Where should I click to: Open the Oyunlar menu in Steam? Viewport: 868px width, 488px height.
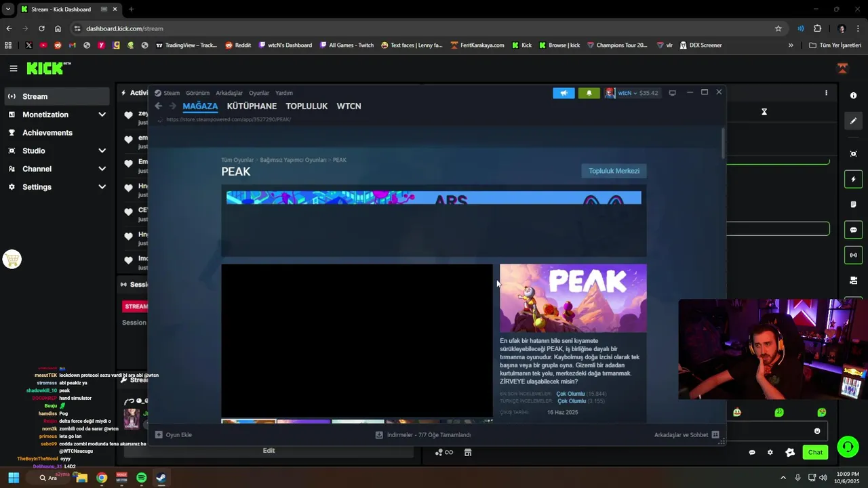259,93
